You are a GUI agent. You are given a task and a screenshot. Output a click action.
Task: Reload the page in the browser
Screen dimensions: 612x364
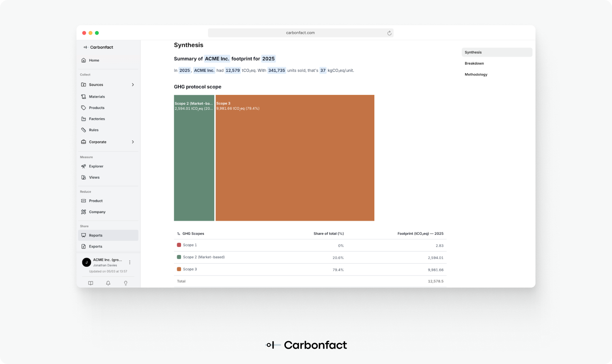[389, 33]
